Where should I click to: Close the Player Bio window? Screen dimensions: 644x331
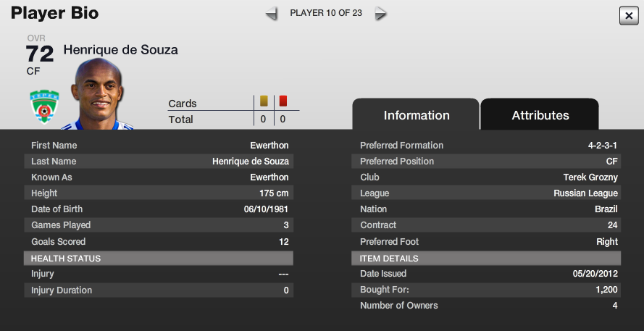pyautogui.click(x=628, y=16)
